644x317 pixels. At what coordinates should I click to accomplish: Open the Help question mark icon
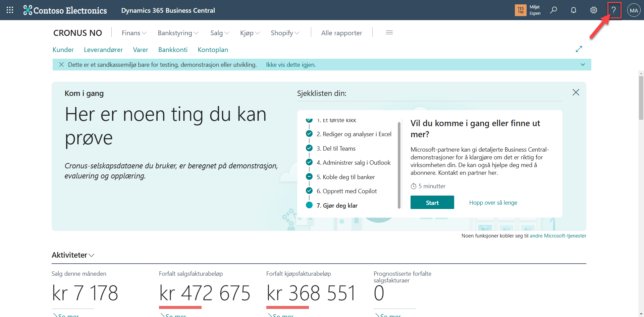click(614, 10)
